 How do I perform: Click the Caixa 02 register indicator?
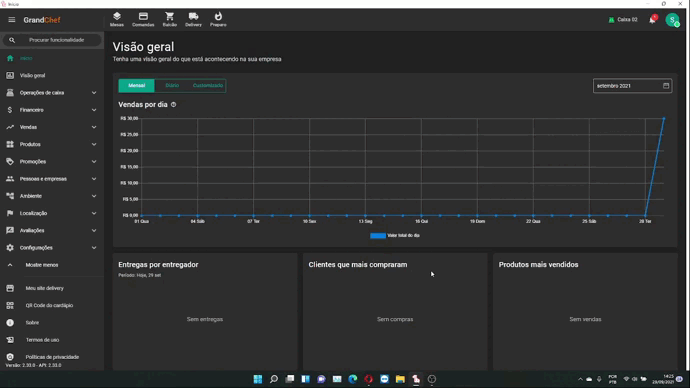tap(623, 20)
